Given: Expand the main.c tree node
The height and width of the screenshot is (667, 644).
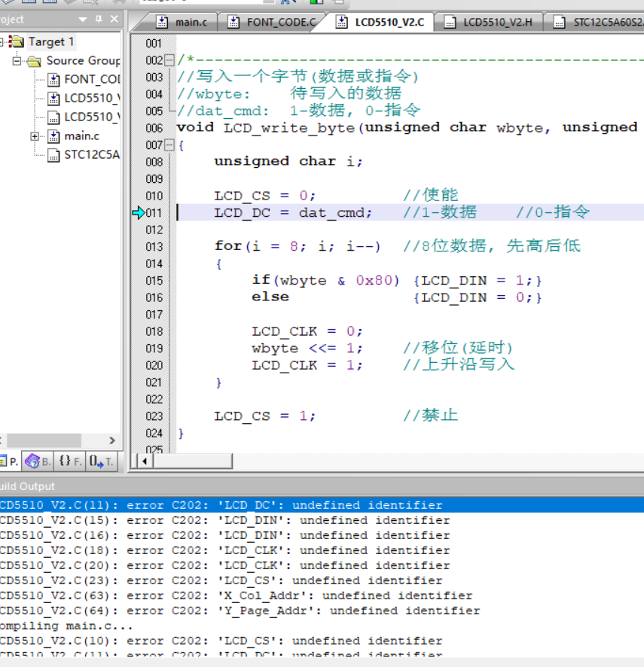Looking at the screenshot, I should 35,136.
